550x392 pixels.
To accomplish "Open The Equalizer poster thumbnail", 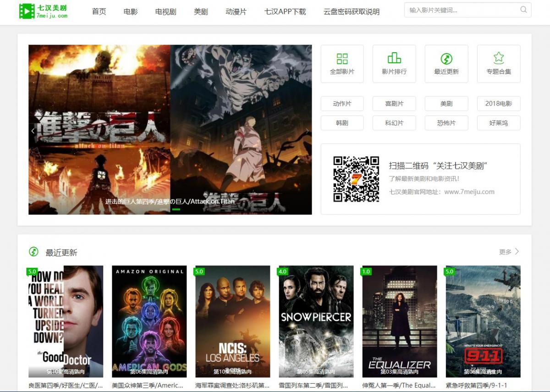I will pyautogui.click(x=400, y=321).
